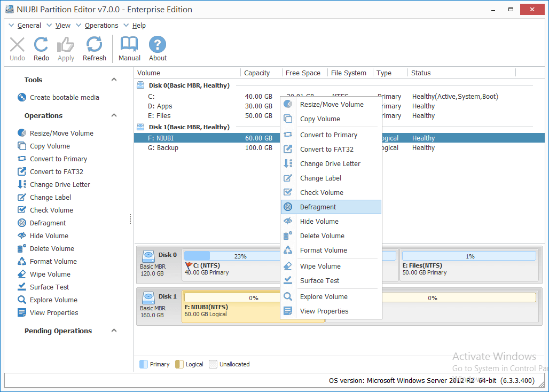This screenshot has height=392, width=549.
Task: Click the Undo toolbar icon
Action: click(x=17, y=45)
